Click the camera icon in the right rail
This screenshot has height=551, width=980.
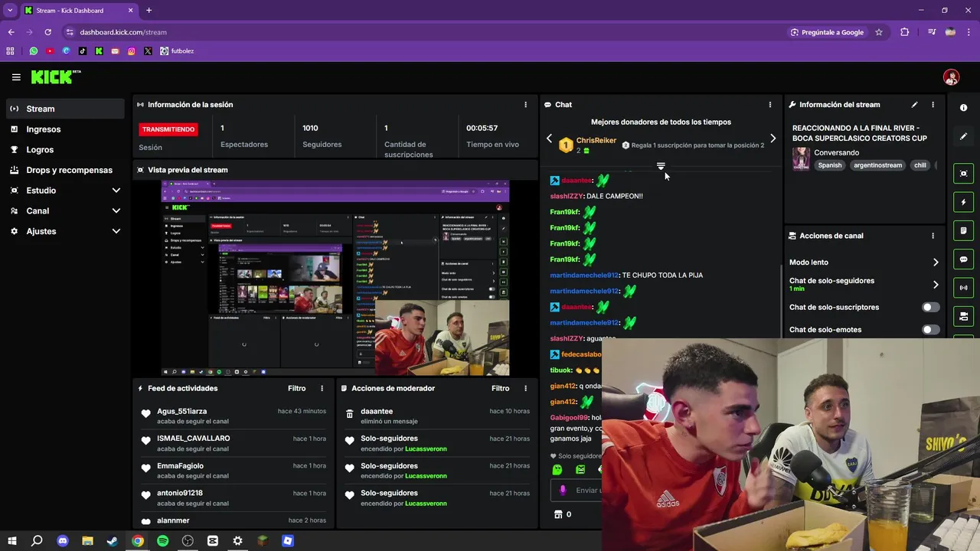coord(964,316)
